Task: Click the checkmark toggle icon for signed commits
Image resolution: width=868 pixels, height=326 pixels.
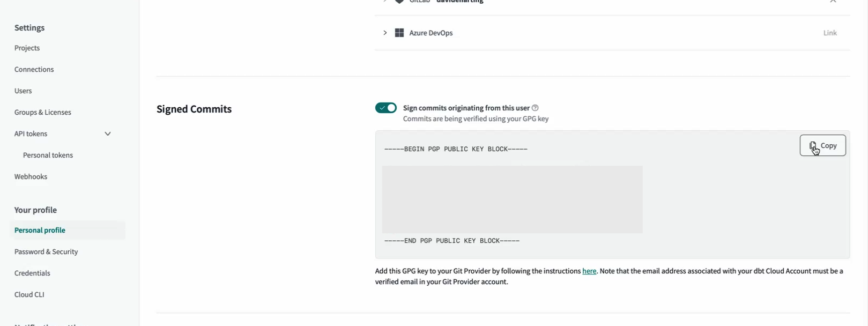Action: 382,108
